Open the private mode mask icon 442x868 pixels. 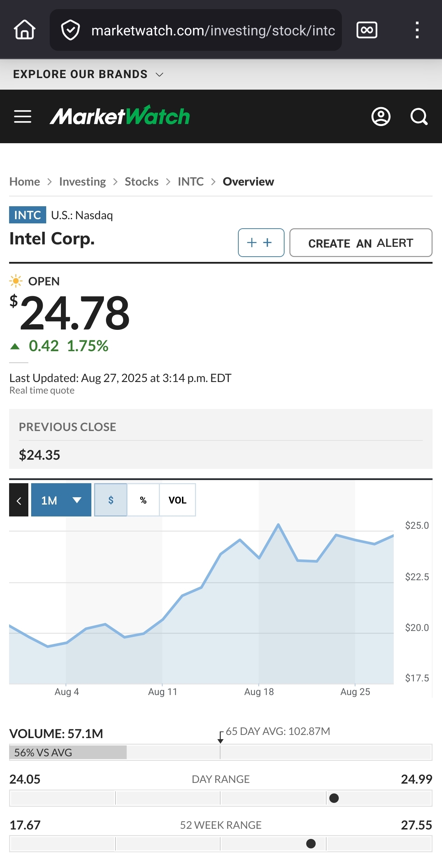coord(366,30)
